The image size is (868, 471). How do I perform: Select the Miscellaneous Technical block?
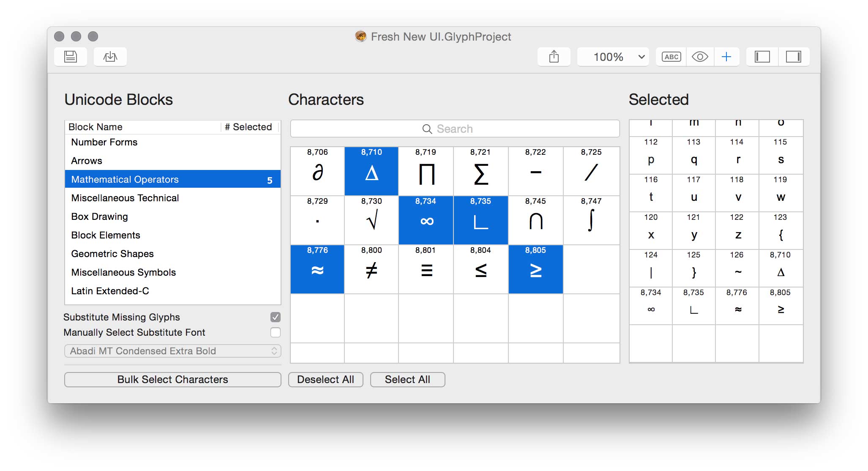(x=172, y=198)
